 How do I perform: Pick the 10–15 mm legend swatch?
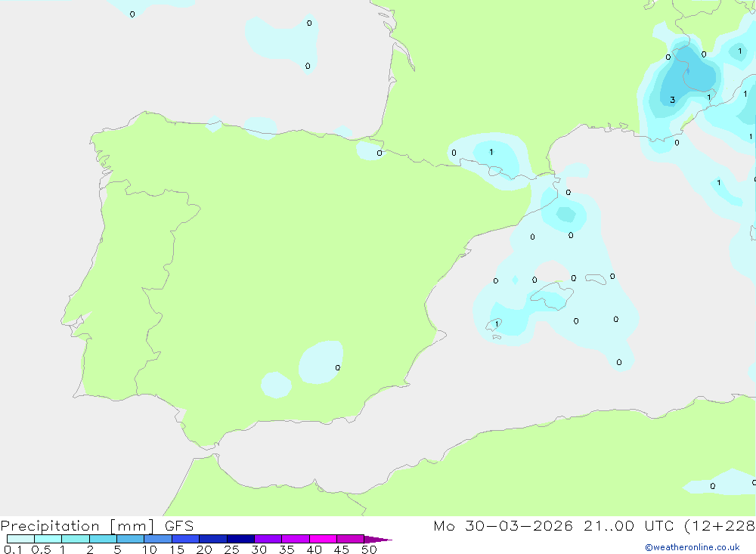158,539
